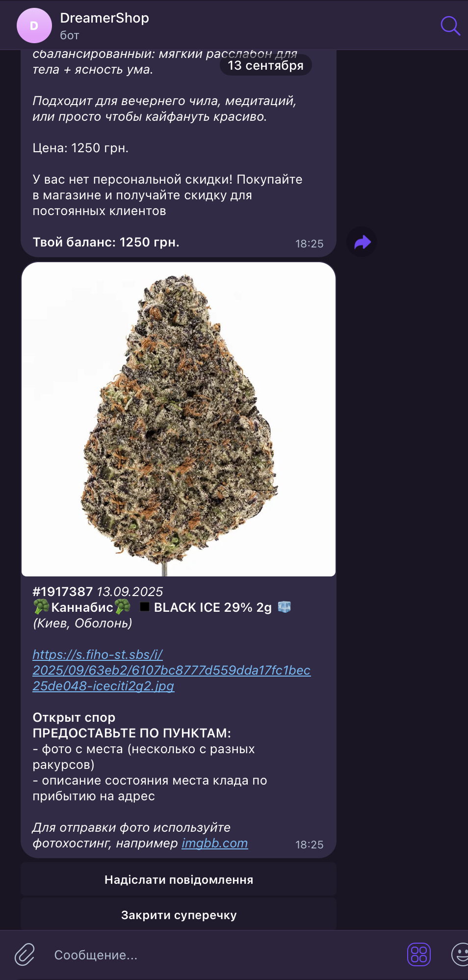Viewport: 468px width, 980px height.
Task: Click the "Закрити суперечку" button
Action: click(x=179, y=915)
